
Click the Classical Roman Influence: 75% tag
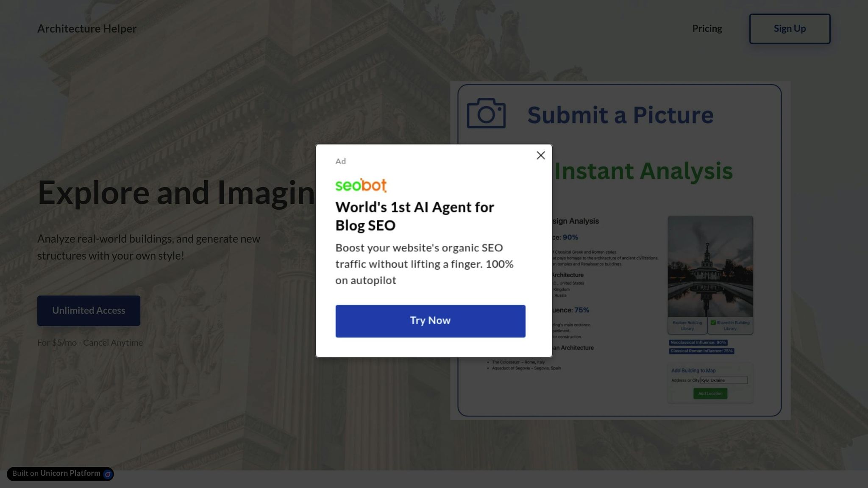(x=701, y=351)
